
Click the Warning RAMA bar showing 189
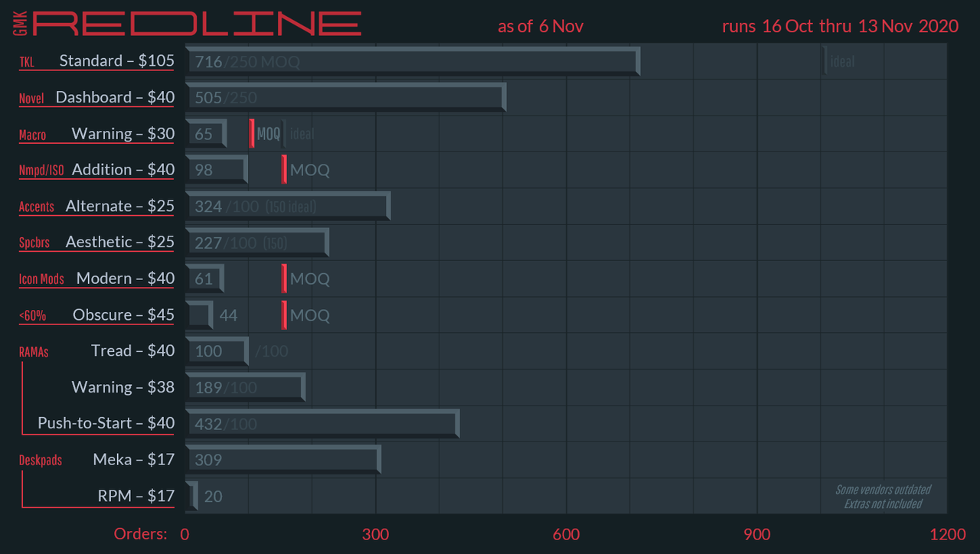coord(246,387)
